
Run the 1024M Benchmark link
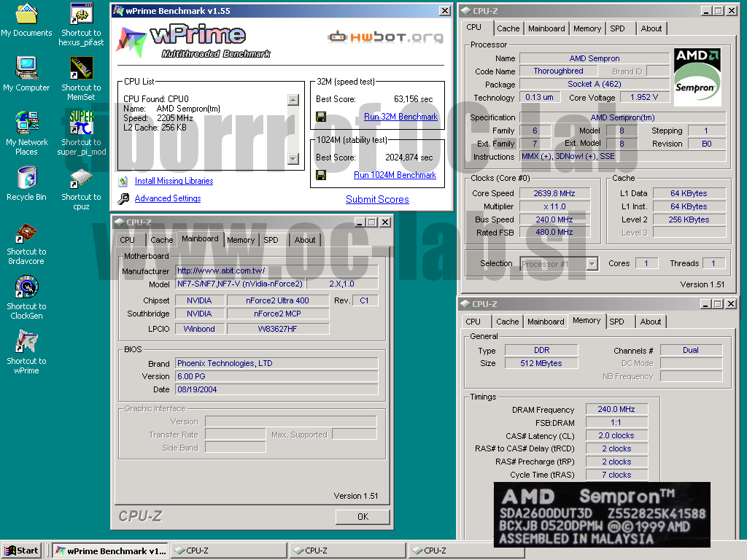[395, 175]
